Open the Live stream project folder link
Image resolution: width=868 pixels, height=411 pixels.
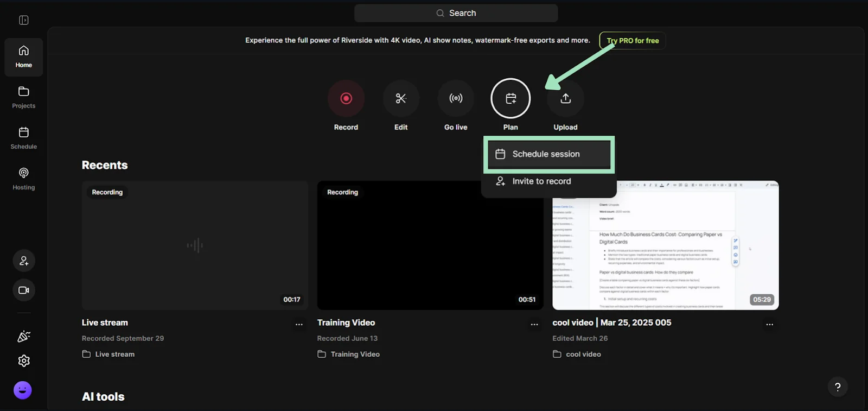pyautogui.click(x=108, y=354)
